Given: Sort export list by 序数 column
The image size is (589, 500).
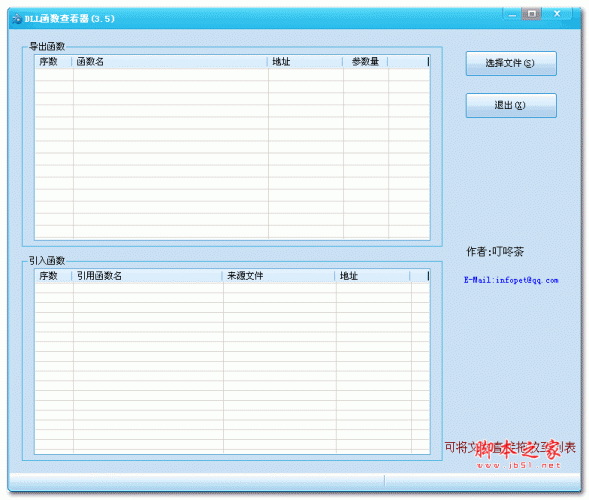Looking at the screenshot, I should (x=53, y=62).
